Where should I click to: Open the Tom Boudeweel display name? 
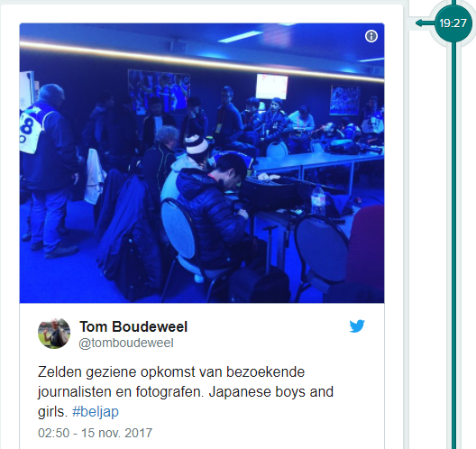pyautogui.click(x=133, y=326)
